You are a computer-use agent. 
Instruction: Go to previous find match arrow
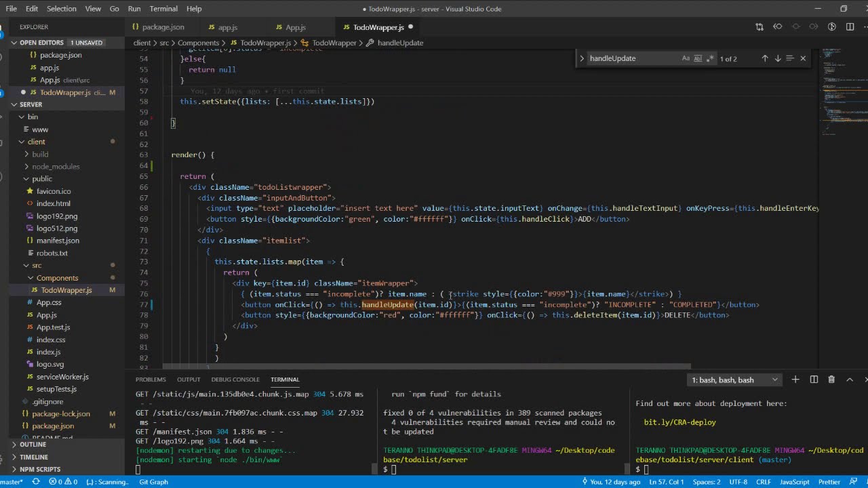pos(765,58)
